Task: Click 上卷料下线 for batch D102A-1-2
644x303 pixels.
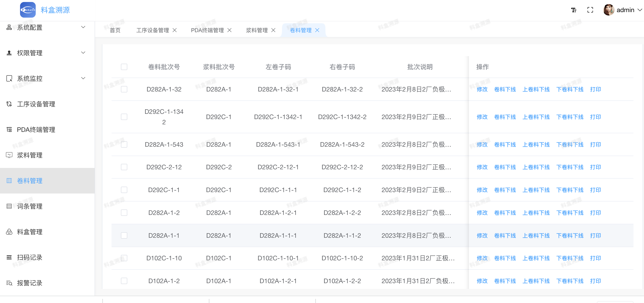Action: [536, 281]
